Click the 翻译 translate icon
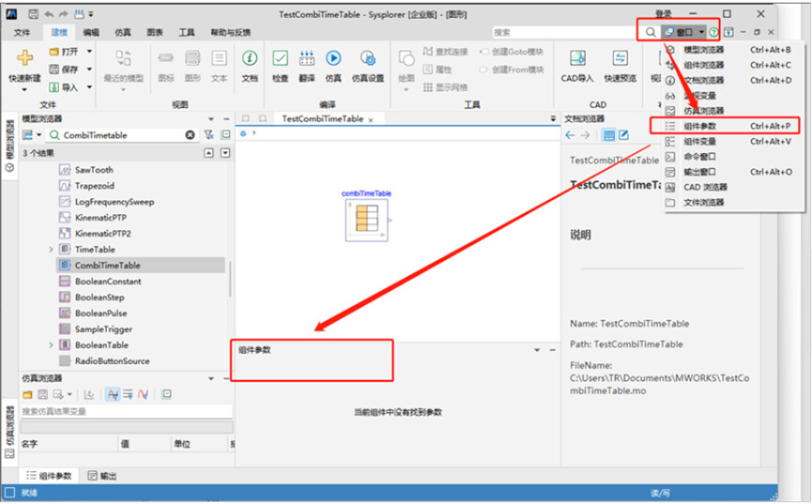This screenshot has width=812, height=504. point(307,58)
